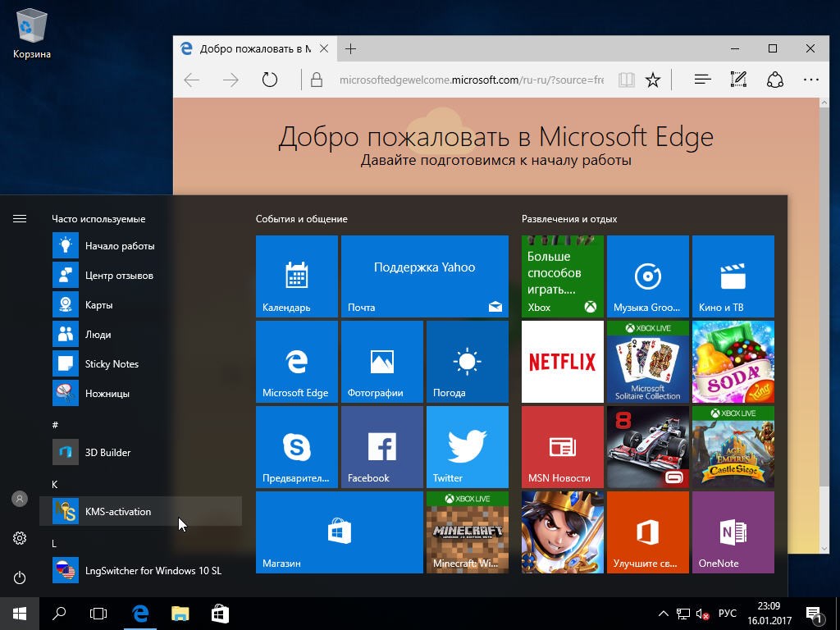The image size is (840, 630).
Task: Open the Skype preview tile
Action: 297,447
